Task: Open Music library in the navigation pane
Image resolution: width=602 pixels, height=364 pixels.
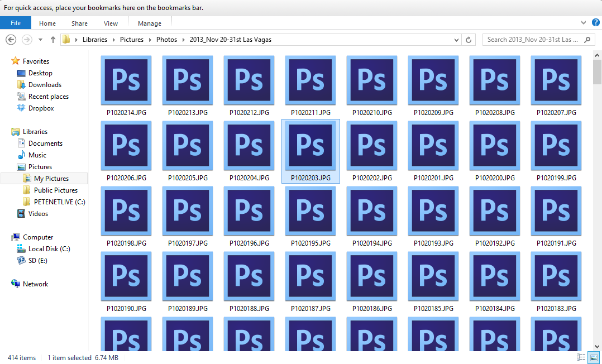Action: click(37, 155)
